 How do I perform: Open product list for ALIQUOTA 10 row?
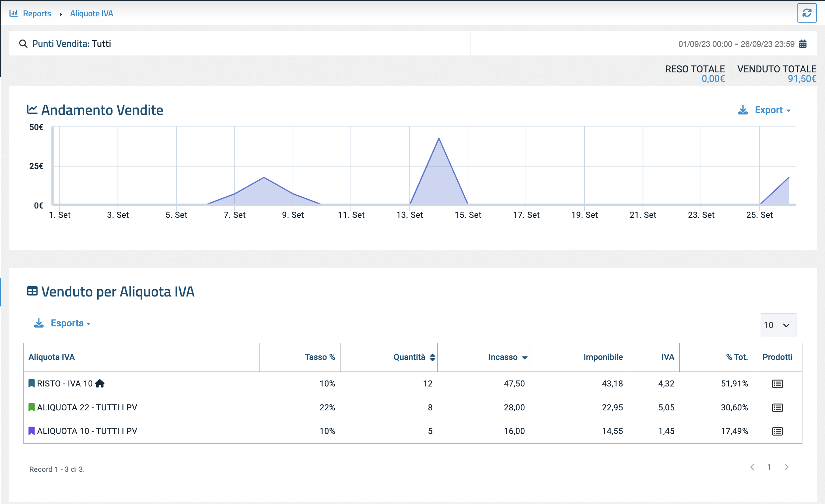777,431
